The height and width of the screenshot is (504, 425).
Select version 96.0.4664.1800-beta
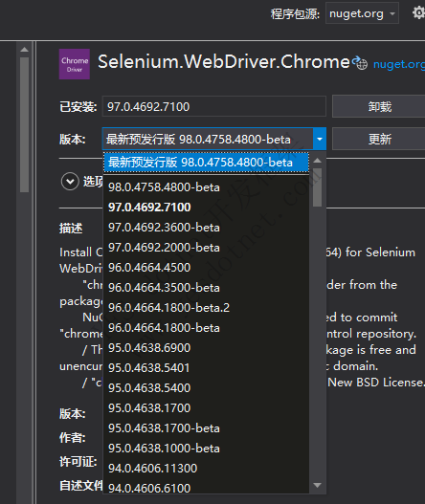[x=206, y=328]
